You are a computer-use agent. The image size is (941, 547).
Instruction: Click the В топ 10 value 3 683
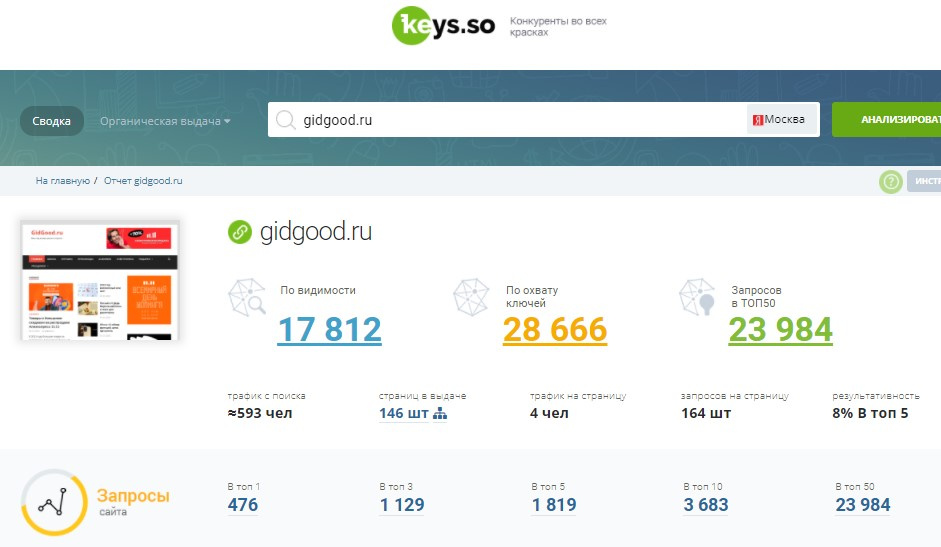(706, 505)
